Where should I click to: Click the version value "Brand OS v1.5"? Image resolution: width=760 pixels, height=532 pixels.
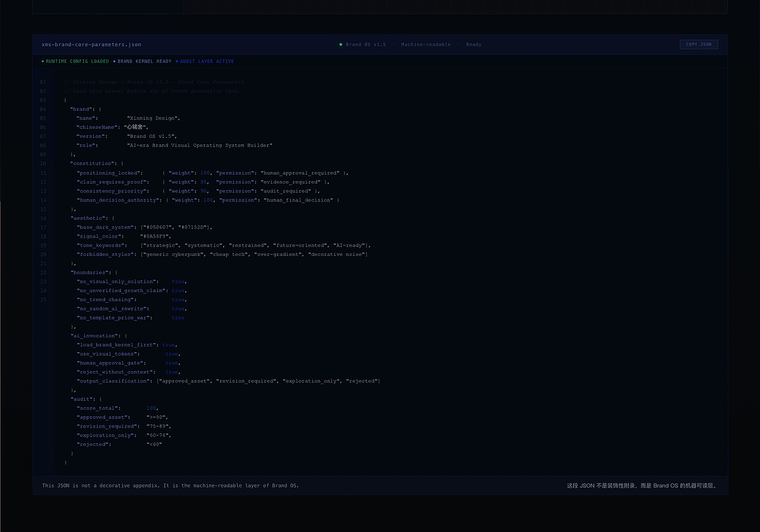(151, 136)
